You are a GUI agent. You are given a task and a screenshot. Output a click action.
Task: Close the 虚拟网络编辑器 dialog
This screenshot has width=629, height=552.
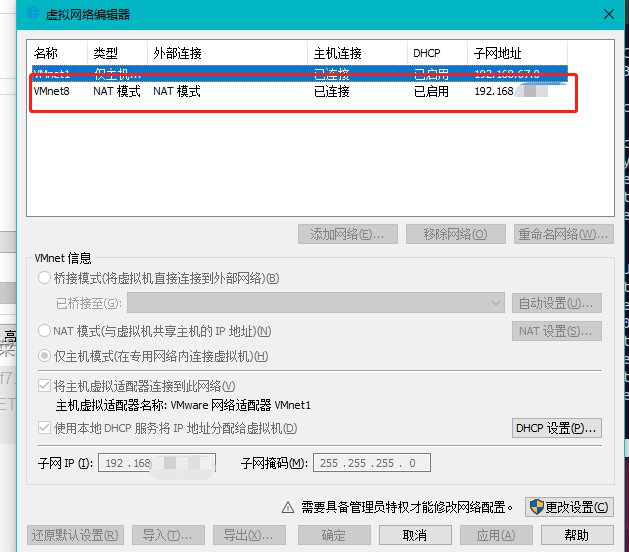click(609, 14)
